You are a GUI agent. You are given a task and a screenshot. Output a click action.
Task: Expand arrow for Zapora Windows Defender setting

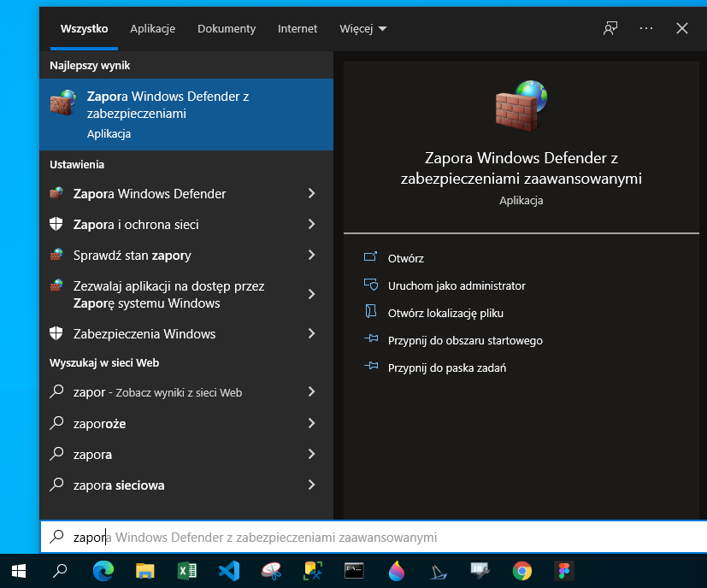pos(311,193)
